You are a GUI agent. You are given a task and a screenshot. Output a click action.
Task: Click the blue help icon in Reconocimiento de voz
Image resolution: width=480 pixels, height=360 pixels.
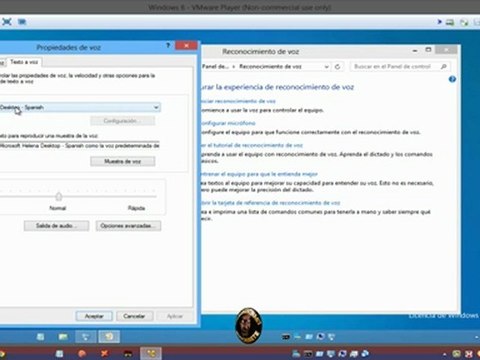[452, 79]
